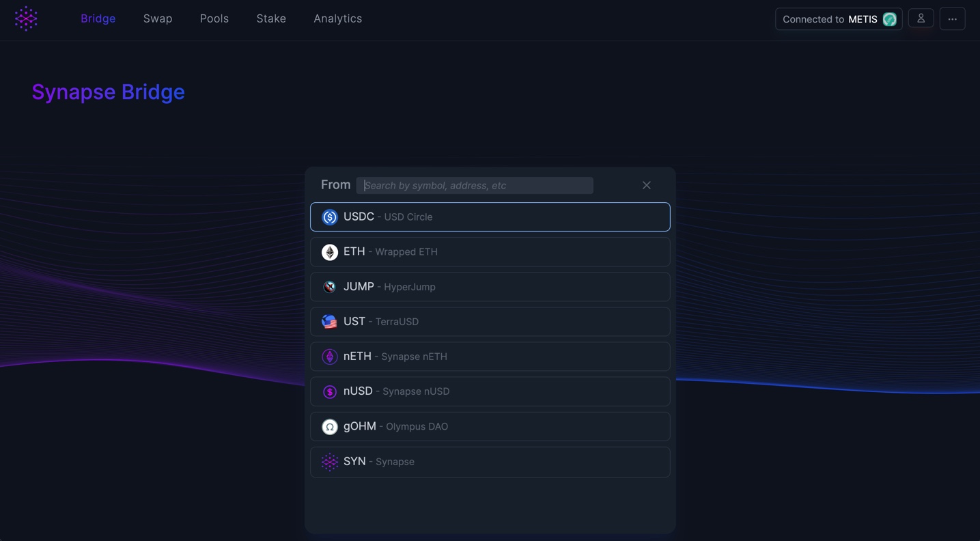Image resolution: width=980 pixels, height=541 pixels.
Task: Pick nUSD - Synapse nUSD token
Action: tap(490, 391)
